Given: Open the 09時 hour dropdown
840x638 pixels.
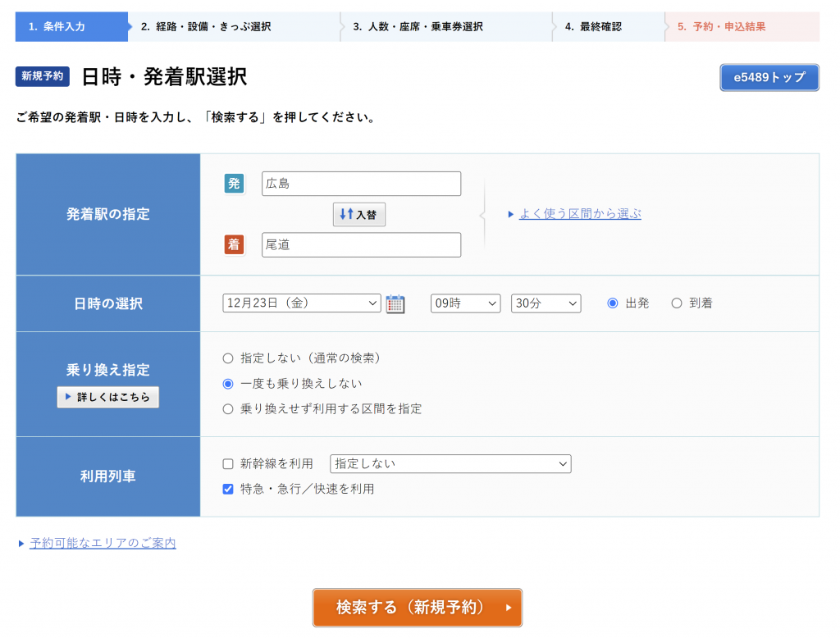Looking at the screenshot, I should click(465, 303).
